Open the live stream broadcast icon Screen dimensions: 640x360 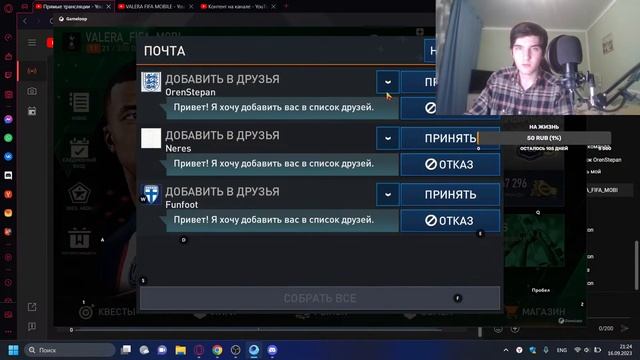point(32,71)
